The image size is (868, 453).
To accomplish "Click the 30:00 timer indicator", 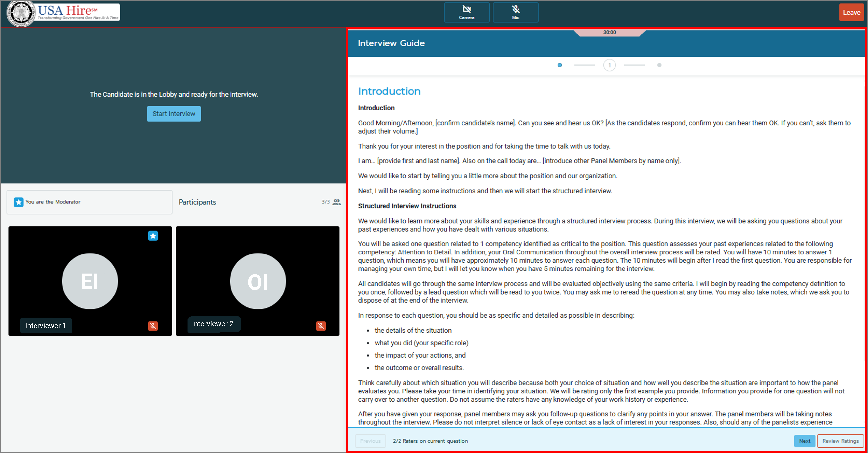I will pos(609,32).
